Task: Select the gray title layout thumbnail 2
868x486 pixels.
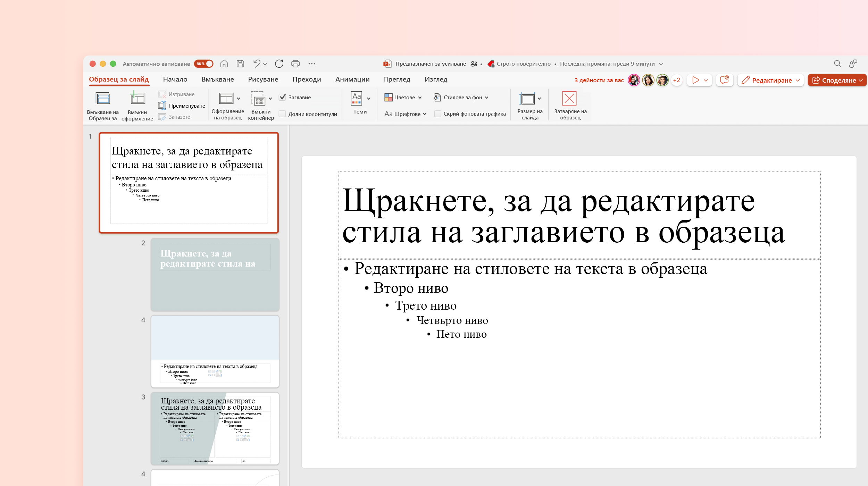Action: (x=215, y=275)
